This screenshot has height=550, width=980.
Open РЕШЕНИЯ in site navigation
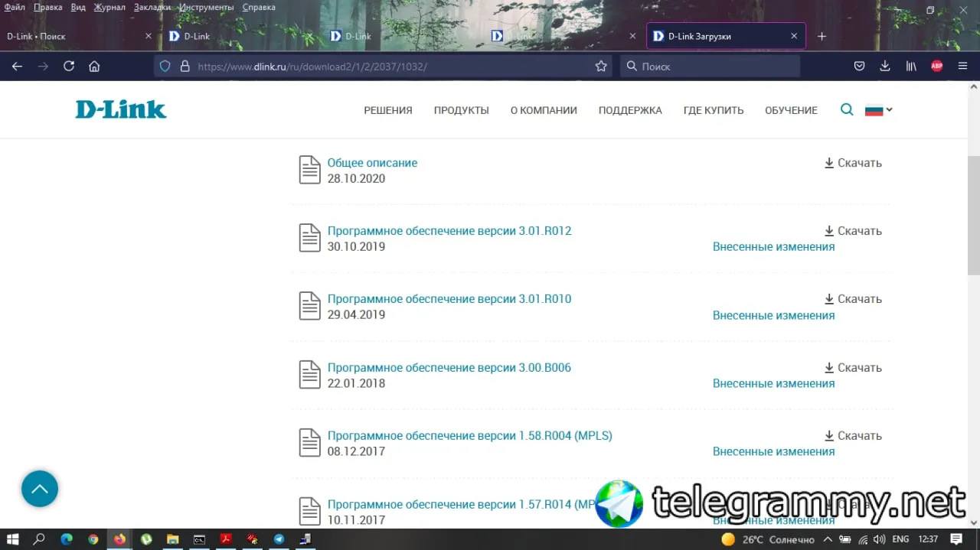pyautogui.click(x=388, y=110)
